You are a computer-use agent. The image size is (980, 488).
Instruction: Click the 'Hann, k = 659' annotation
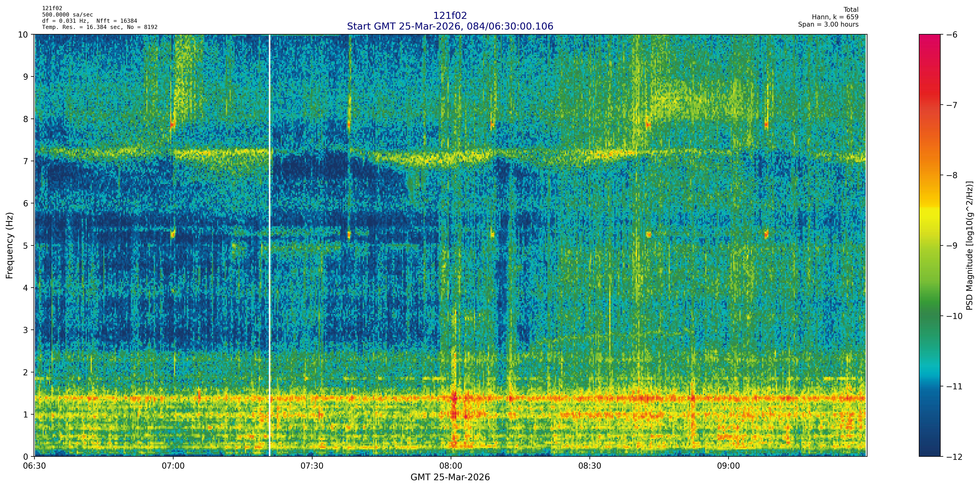pyautogui.click(x=835, y=17)
